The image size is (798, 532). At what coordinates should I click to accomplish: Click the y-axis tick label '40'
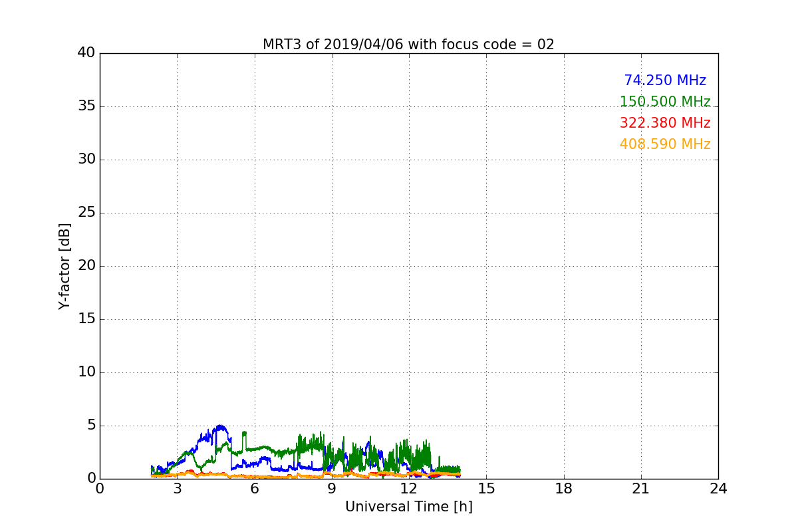pyautogui.click(x=86, y=53)
